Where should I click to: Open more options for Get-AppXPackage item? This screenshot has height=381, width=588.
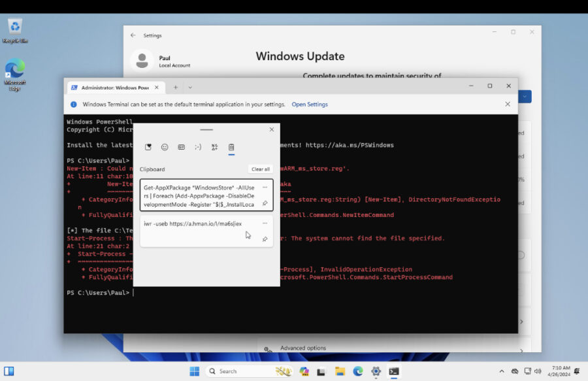point(265,187)
